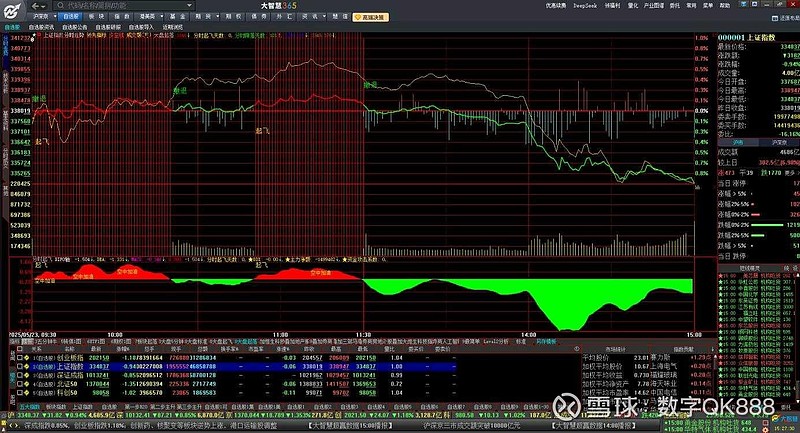Expand the search box dropdown arrow
The width and height of the screenshot is (800, 433).
pos(189,5)
